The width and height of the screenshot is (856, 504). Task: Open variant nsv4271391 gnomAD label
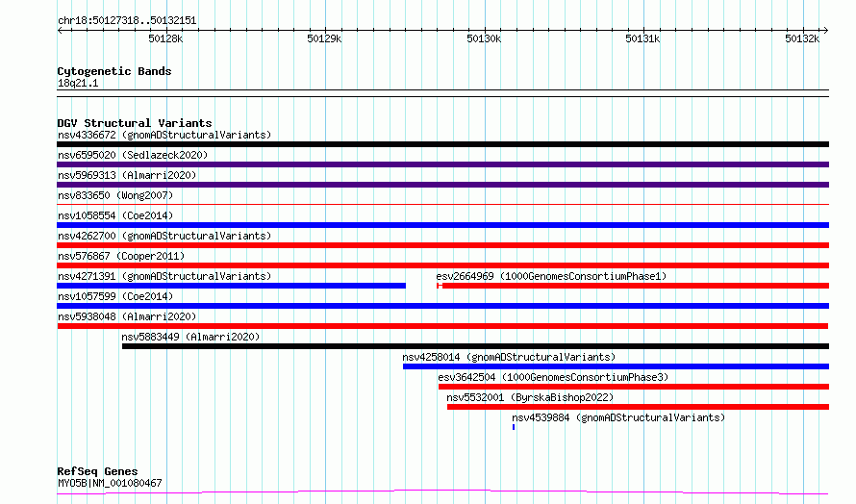coord(164,276)
